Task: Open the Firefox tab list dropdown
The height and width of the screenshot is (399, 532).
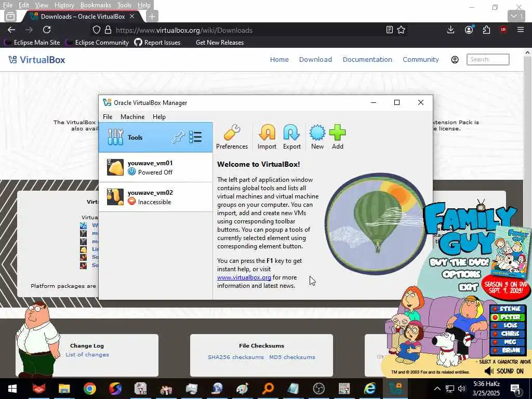Action: tap(516, 16)
